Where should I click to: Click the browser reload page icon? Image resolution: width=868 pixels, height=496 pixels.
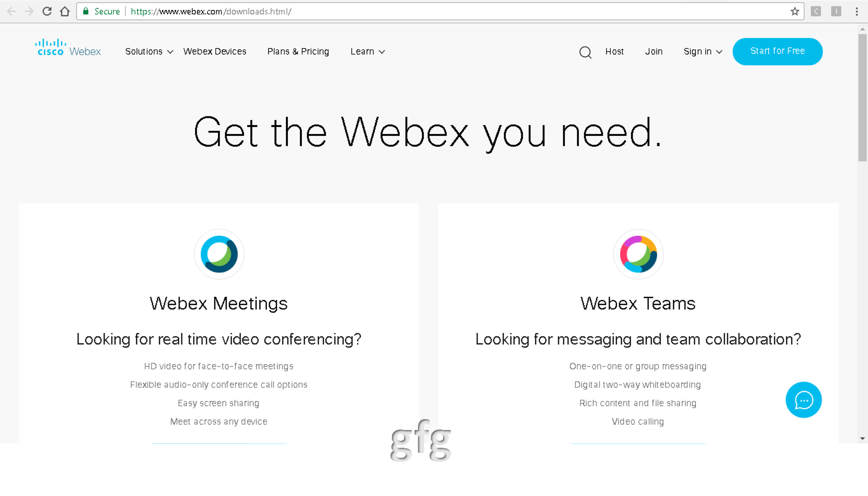46,11
